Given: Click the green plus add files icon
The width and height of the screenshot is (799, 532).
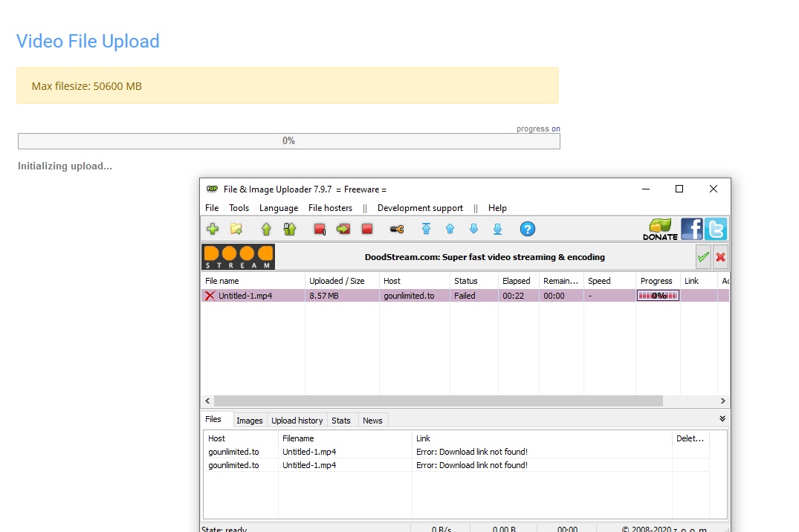Looking at the screenshot, I should 213,229.
